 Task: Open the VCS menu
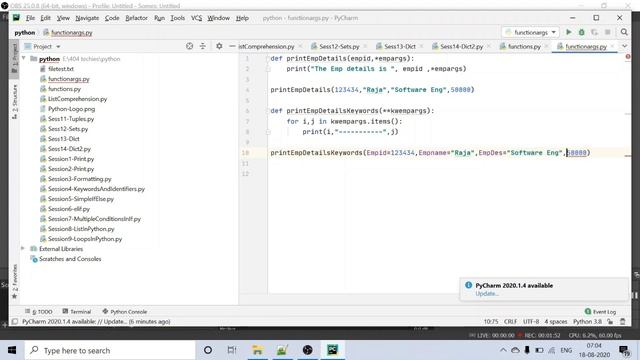(x=196, y=18)
